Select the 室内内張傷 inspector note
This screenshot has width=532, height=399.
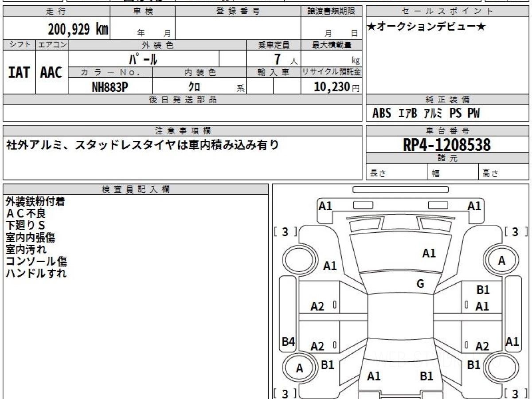(x=30, y=238)
